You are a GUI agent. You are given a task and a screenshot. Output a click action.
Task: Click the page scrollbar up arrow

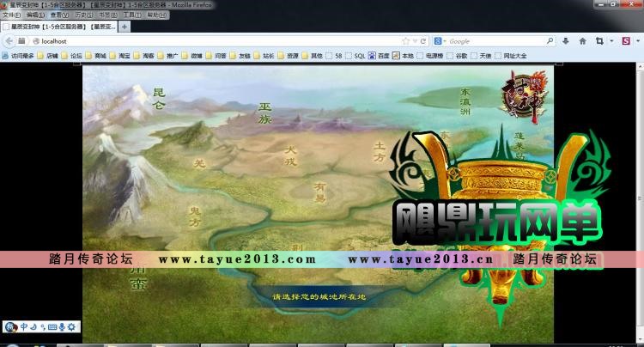[640, 65]
